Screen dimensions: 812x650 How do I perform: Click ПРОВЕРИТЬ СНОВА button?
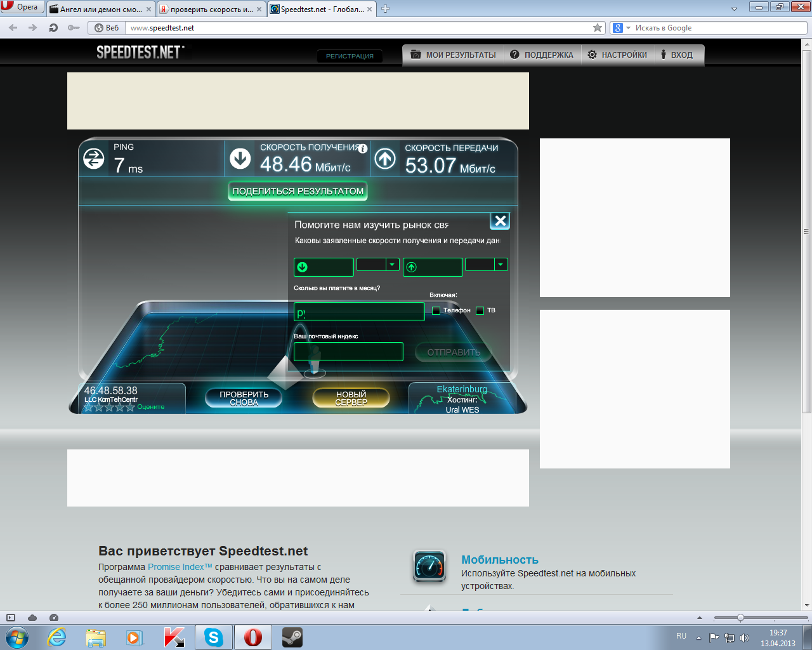tap(244, 398)
